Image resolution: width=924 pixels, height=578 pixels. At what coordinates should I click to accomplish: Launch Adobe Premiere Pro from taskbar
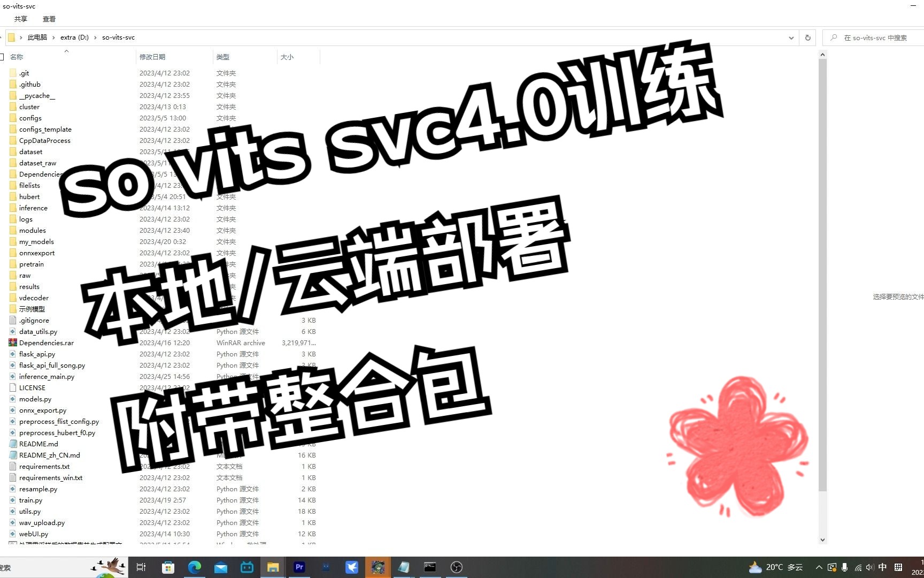click(x=299, y=567)
